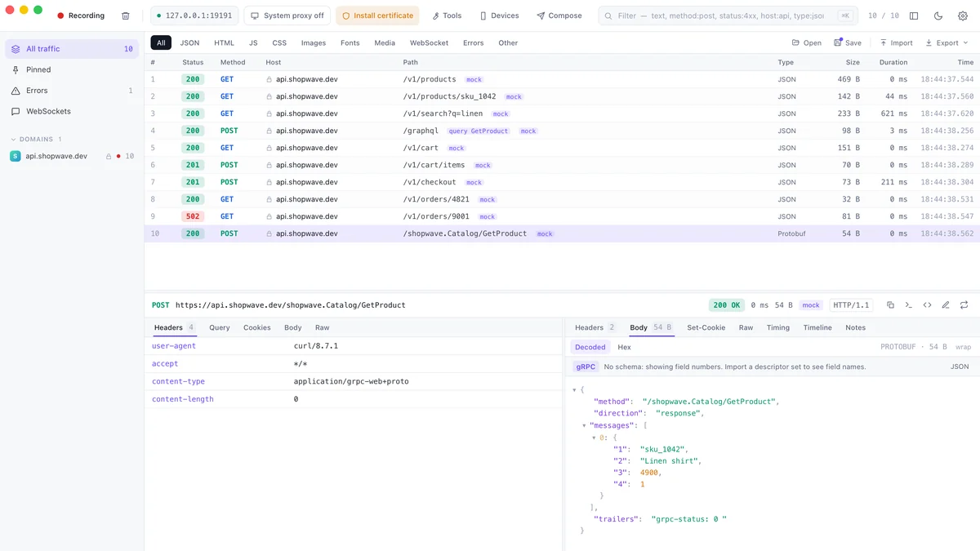This screenshot has height=551, width=980.
Task: Click the HTTP/1.1 protocol badge
Action: [x=851, y=305]
